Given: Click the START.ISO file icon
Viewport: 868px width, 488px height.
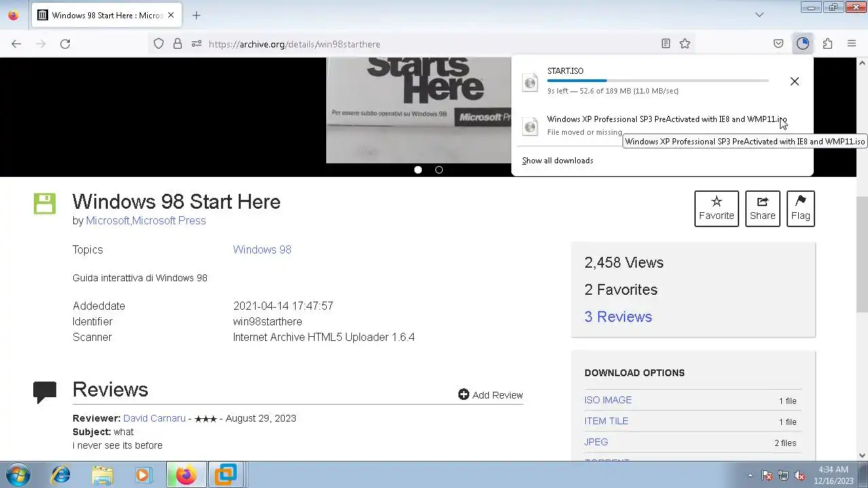Looking at the screenshot, I should point(530,82).
